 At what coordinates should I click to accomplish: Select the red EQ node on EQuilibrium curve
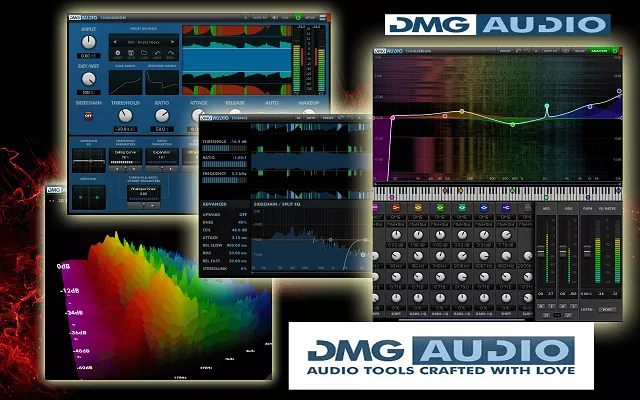coord(445,116)
